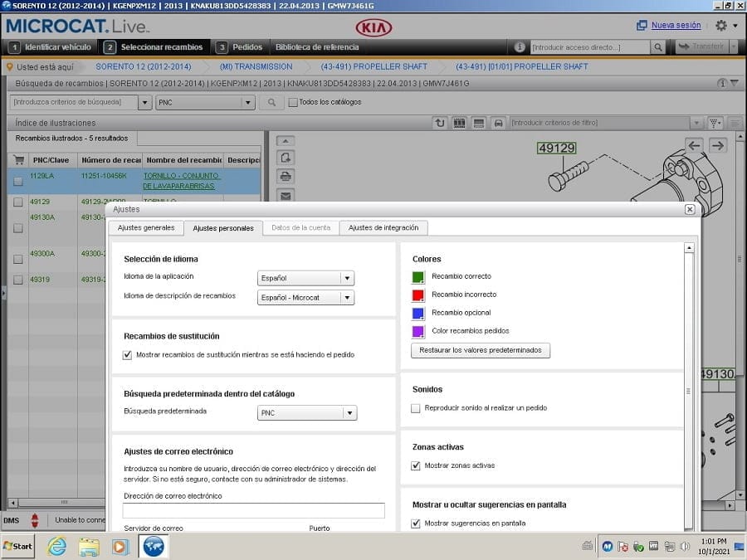Click the new session window icon
The height and width of the screenshot is (560, 747).
[x=642, y=25]
